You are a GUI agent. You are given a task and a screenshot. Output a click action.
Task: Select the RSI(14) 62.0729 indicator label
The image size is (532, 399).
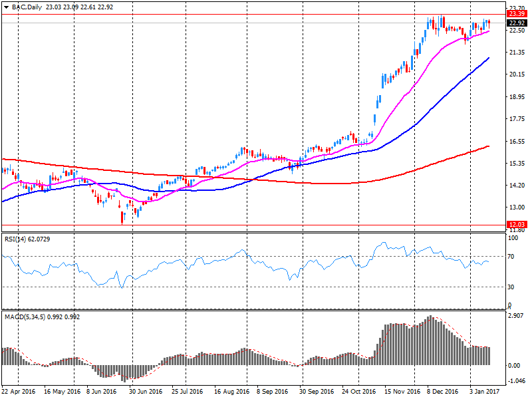point(27,239)
